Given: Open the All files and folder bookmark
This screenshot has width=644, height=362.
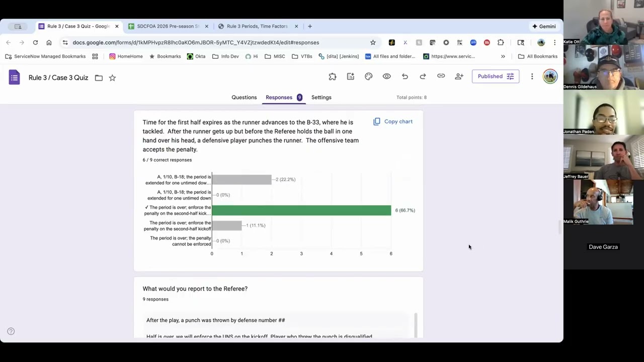Looking at the screenshot, I should 390,56.
